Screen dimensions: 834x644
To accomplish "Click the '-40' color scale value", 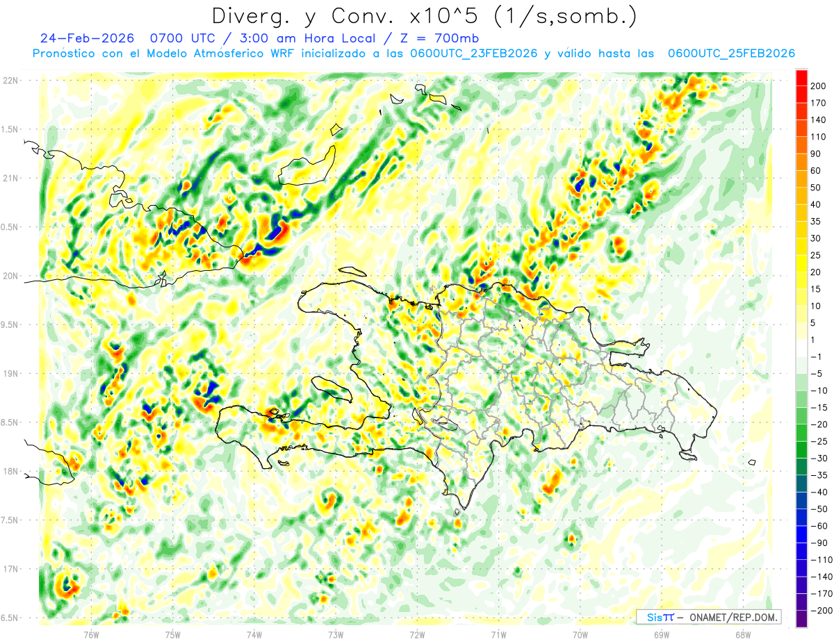I will pos(819,493).
